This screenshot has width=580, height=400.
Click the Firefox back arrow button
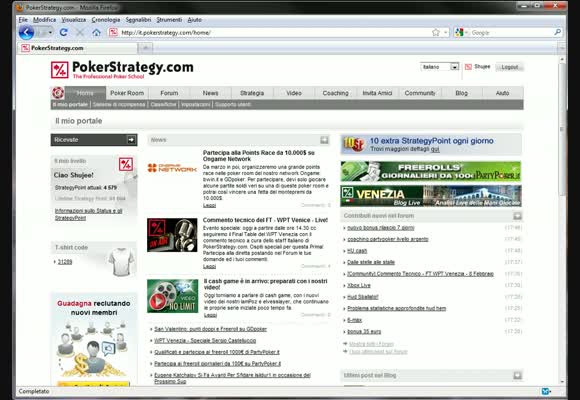point(26,33)
